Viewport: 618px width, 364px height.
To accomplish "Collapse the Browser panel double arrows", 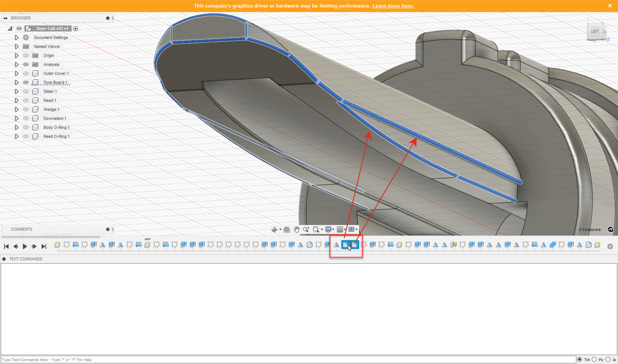I will pyautogui.click(x=5, y=18).
